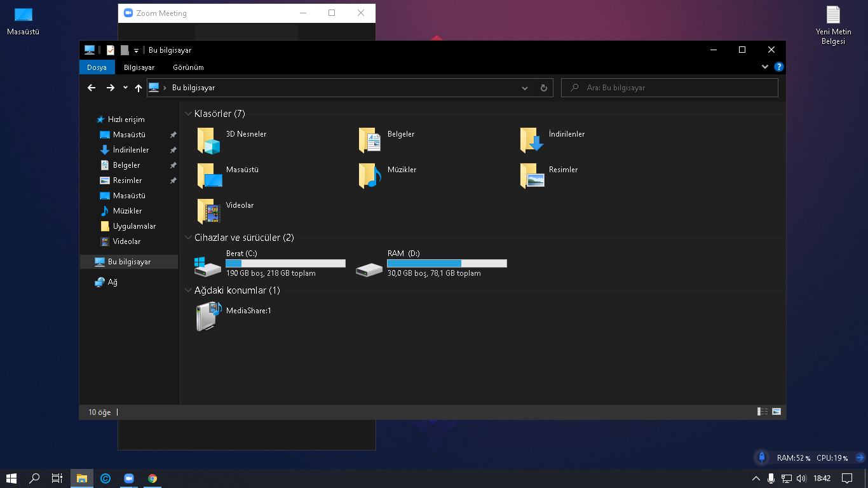Viewport: 868px width, 488px height.
Task: Open the recent locations dropdown arrow
Action: pyautogui.click(x=125, y=88)
